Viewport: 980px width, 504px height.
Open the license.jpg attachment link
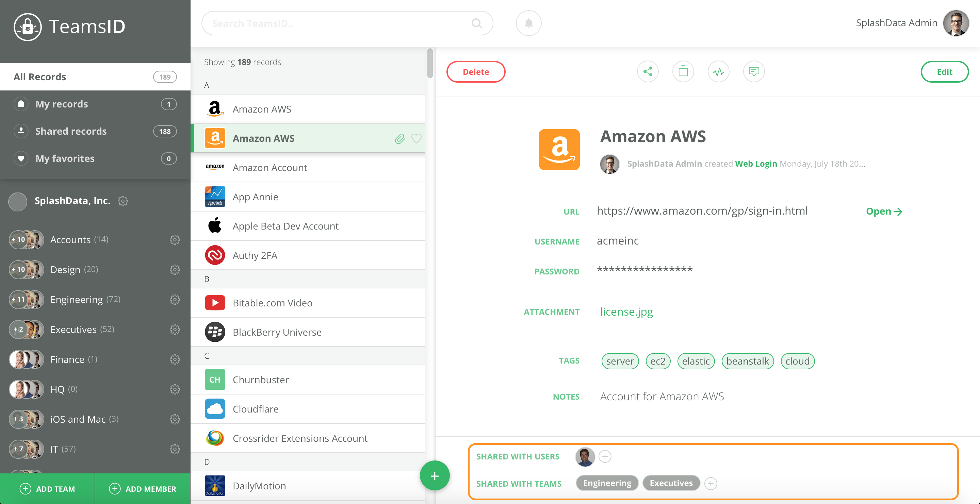(x=626, y=312)
